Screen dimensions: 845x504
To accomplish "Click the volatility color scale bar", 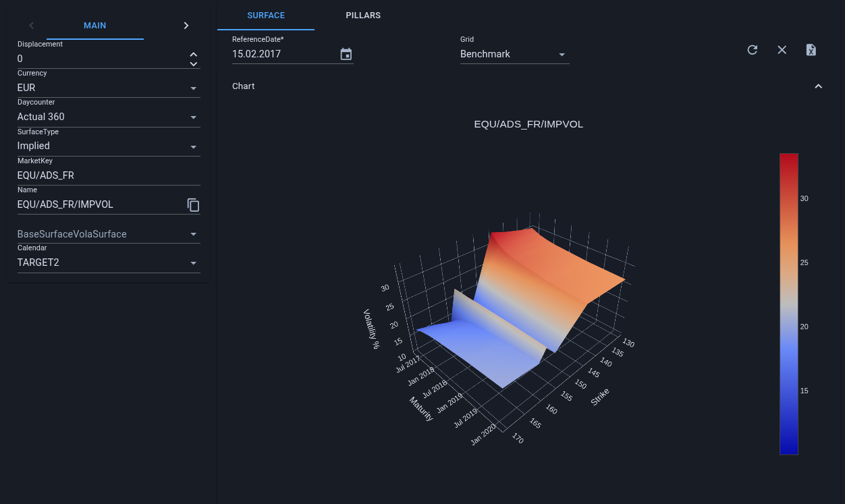I will point(789,304).
